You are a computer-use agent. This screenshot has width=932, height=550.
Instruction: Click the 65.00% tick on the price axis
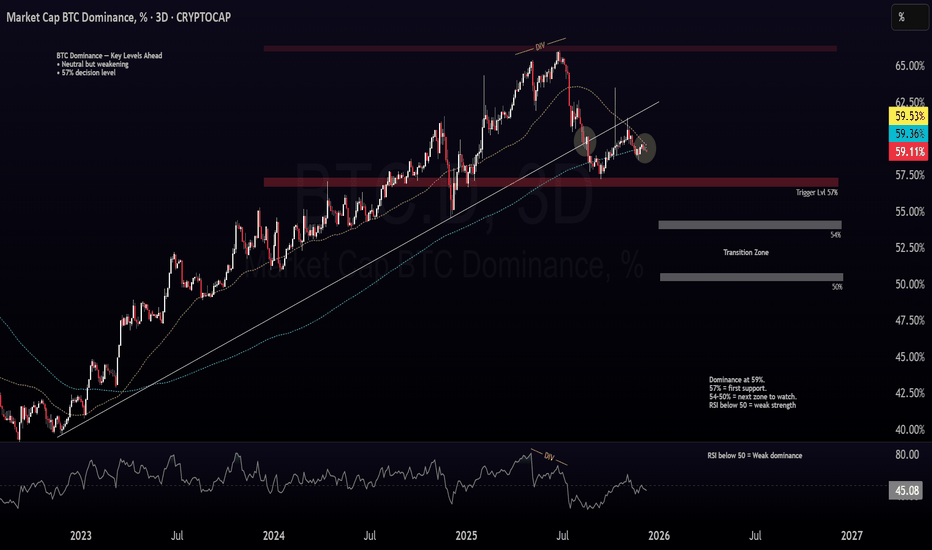909,66
